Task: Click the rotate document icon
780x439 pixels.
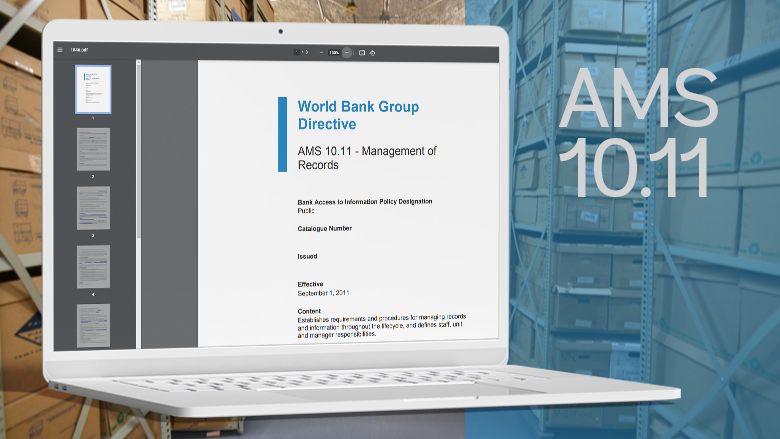Action: click(x=373, y=53)
